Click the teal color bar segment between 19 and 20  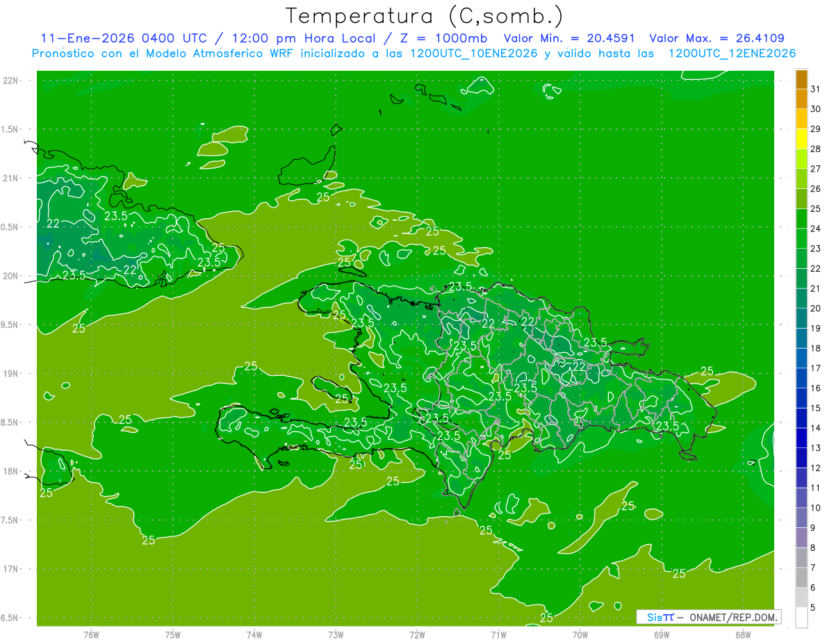(x=801, y=318)
